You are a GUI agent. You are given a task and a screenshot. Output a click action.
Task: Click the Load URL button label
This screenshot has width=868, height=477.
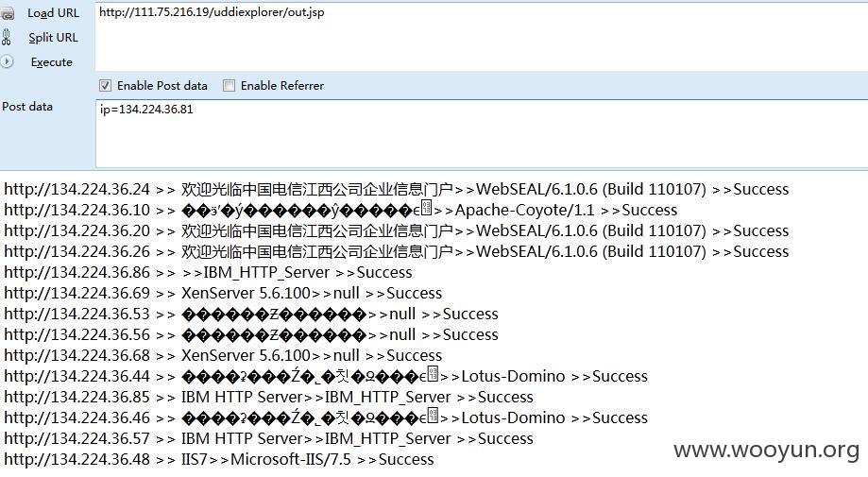53,12
